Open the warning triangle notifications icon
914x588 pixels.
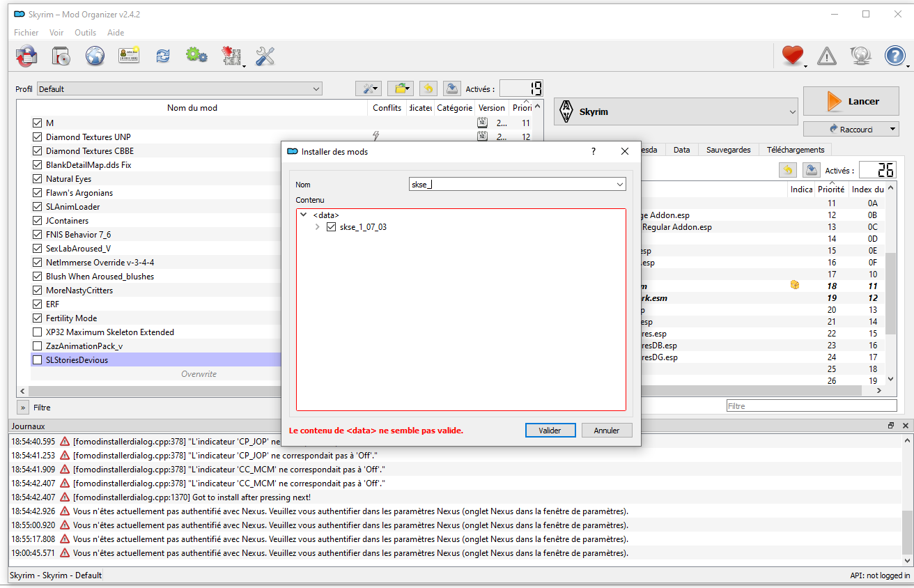827,56
